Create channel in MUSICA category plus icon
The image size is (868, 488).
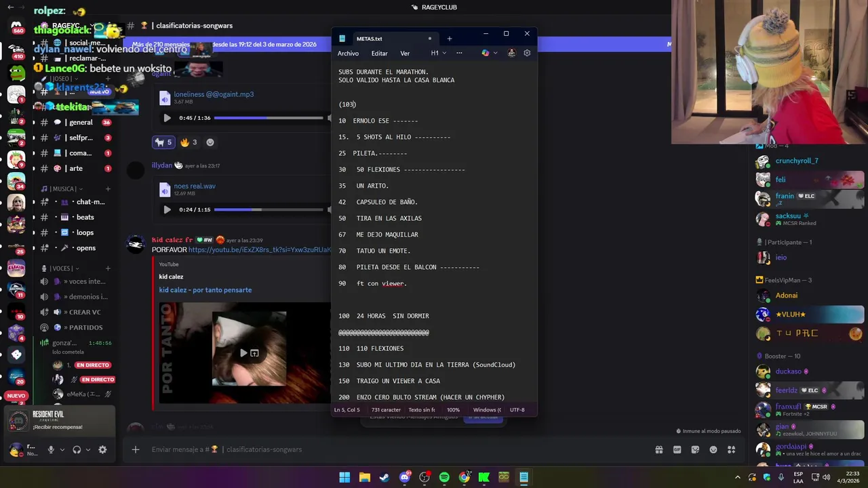click(x=107, y=189)
